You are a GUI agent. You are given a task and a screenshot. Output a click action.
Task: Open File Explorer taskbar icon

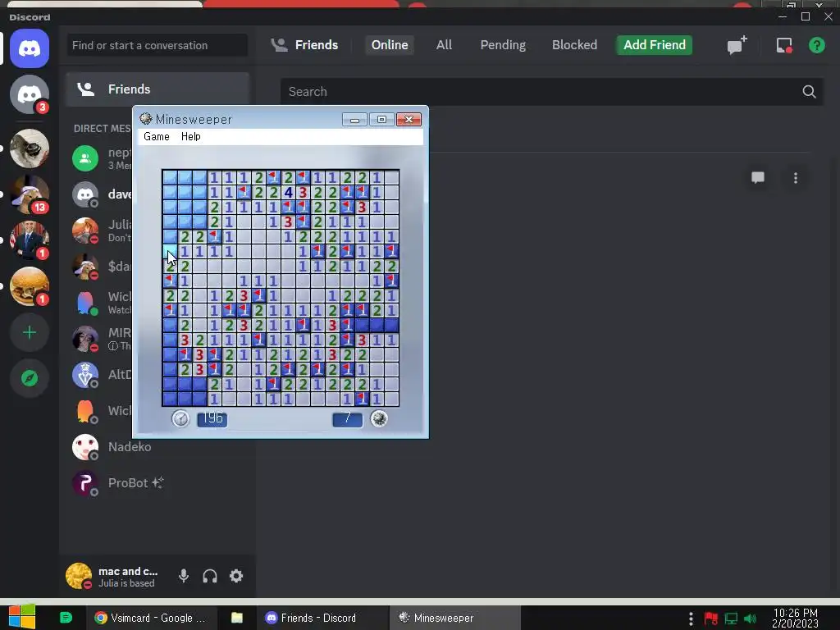click(237, 618)
